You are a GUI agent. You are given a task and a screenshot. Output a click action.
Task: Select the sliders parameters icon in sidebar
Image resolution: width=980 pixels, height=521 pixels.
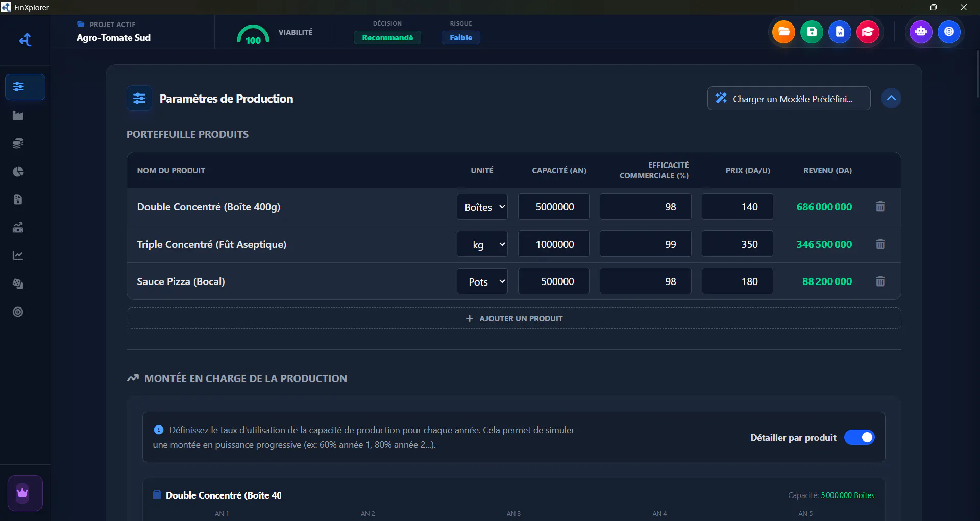25,87
